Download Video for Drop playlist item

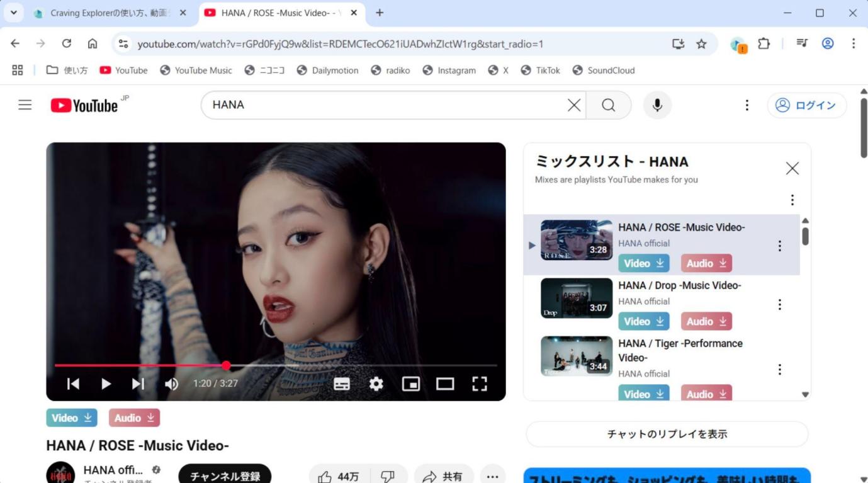click(x=644, y=321)
